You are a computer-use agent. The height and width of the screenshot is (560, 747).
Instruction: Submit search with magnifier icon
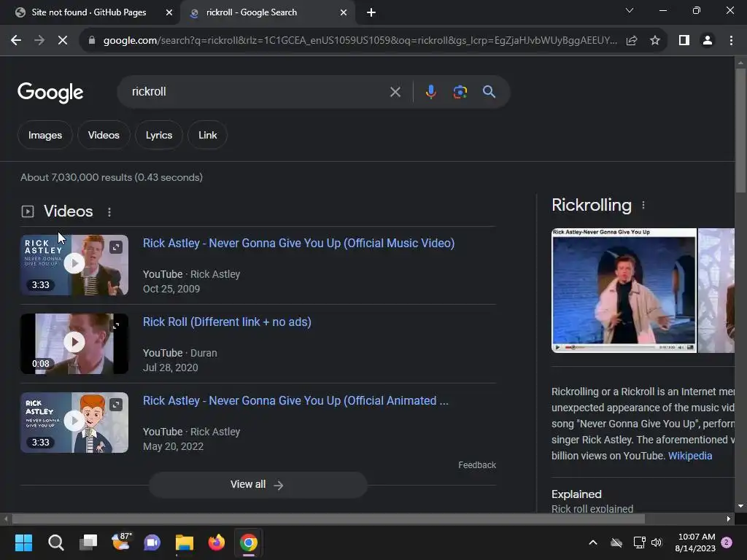tap(489, 91)
